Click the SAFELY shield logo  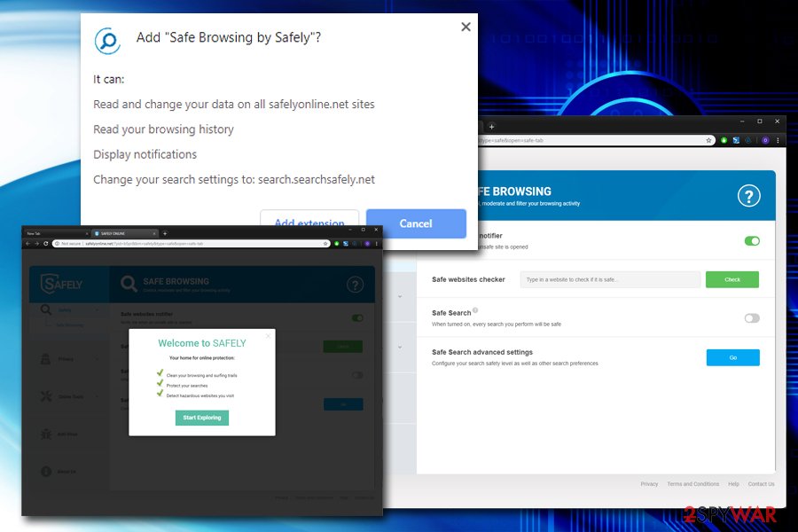[61, 284]
